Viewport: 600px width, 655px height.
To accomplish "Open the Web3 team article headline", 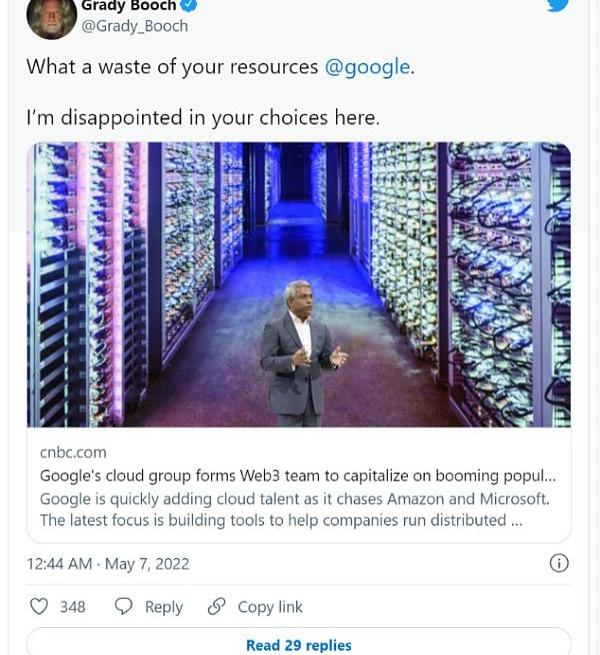I will tap(298, 475).
